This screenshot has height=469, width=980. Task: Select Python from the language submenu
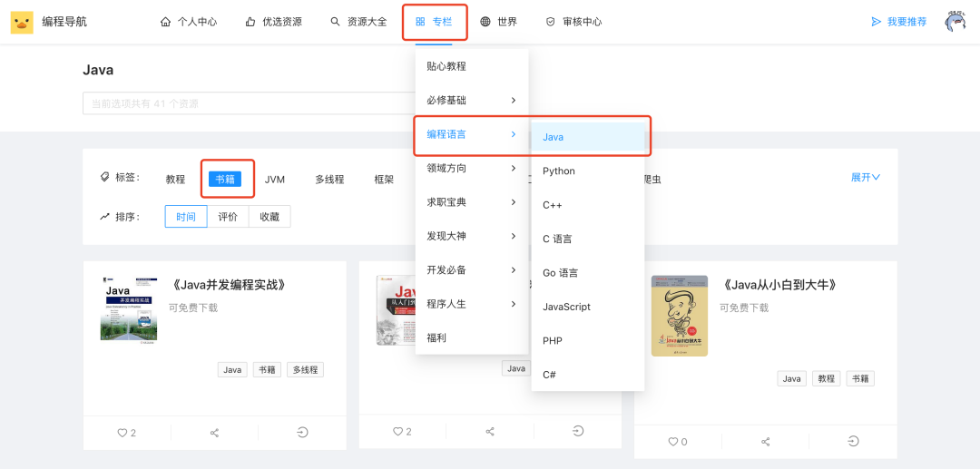(559, 171)
